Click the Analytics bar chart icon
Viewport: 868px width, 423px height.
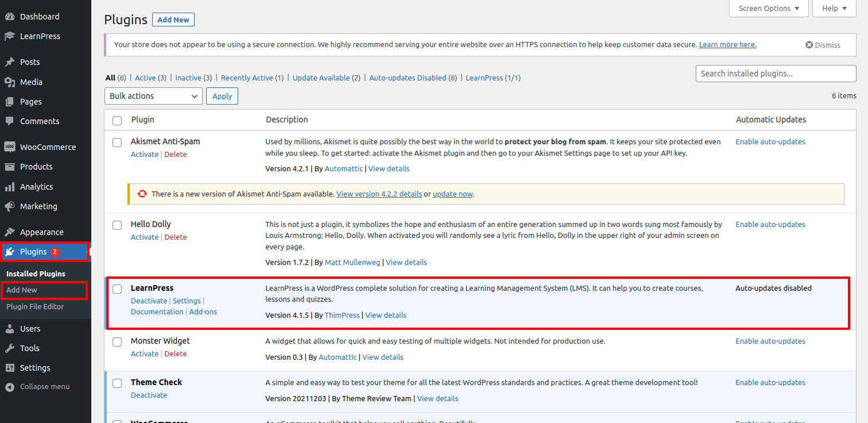[x=10, y=187]
